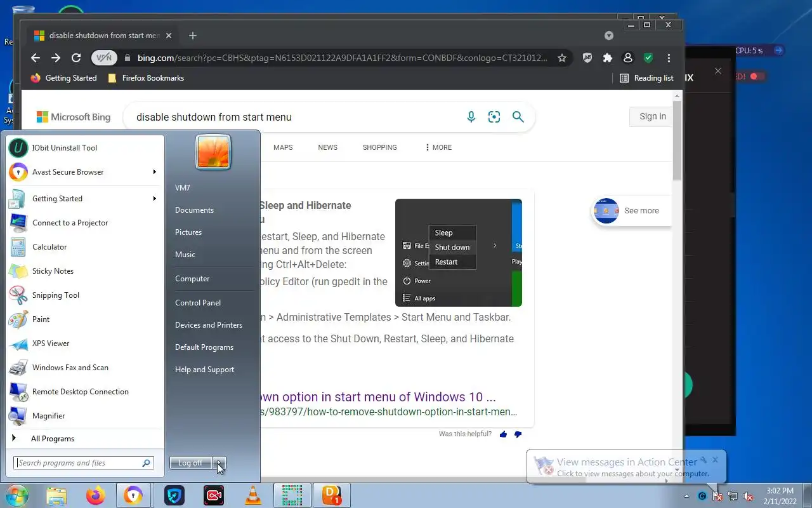Launch Windows Fax and Scan
Screen dimensions: 812x508
84,368
